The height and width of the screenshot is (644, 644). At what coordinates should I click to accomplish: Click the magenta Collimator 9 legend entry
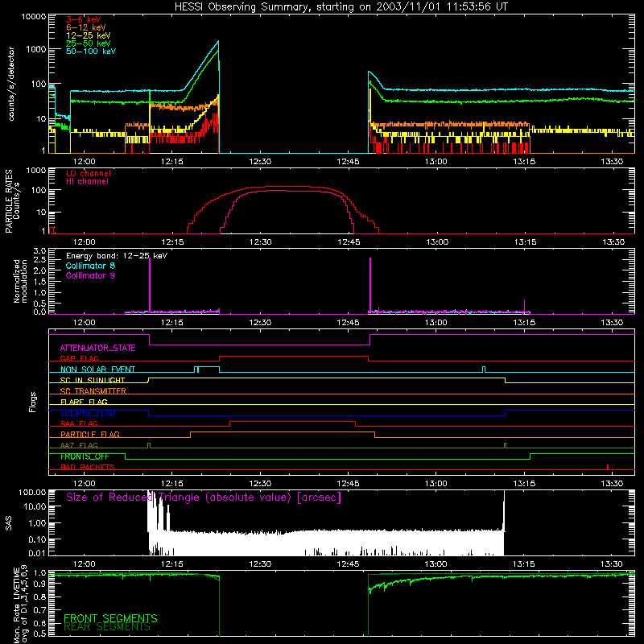click(90, 275)
